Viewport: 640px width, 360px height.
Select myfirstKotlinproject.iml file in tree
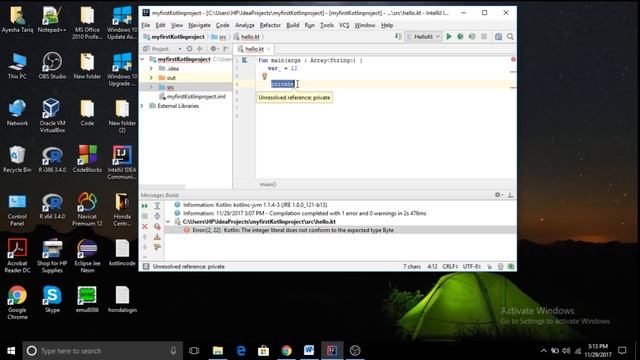pyautogui.click(x=193, y=97)
